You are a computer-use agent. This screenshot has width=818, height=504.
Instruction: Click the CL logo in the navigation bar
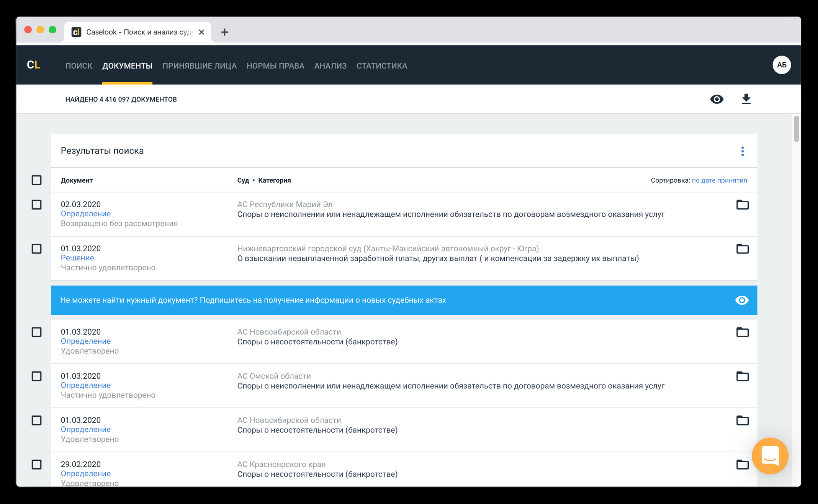[34, 65]
